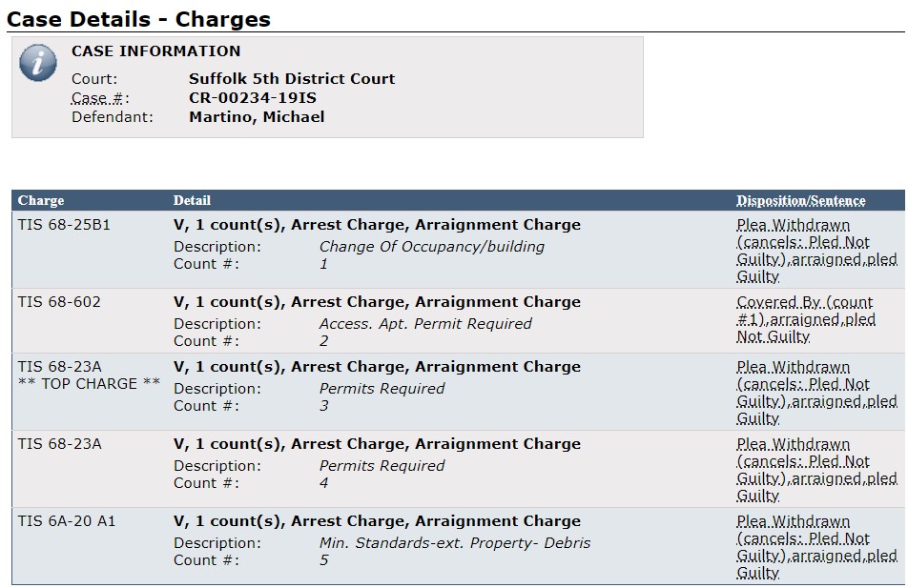
Task: Click count 5 Plea Withdrawn disposition
Action: [816, 547]
